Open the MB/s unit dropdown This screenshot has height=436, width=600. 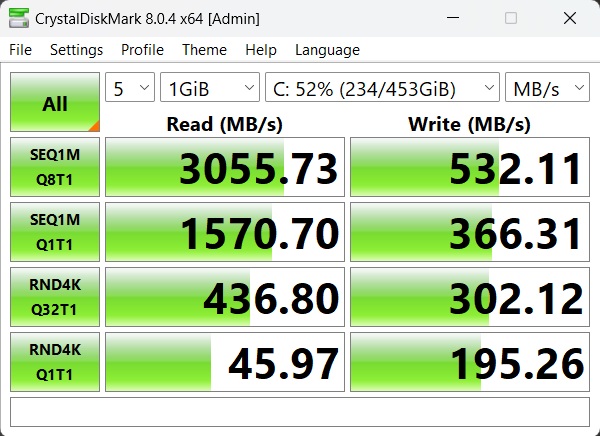click(x=547, y=87)
